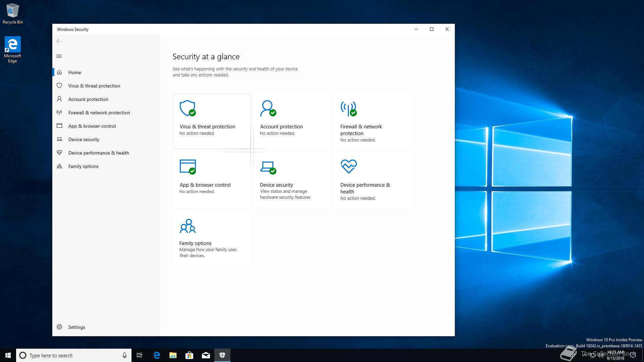Click the taskbar clock and date
The width and height of the screenshot is (644, 362).
(x=615, y=355)
